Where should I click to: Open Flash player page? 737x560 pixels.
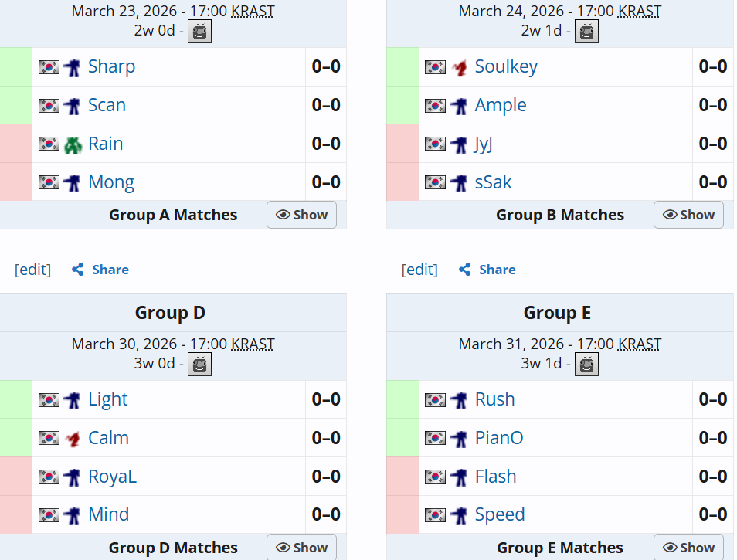(495, 477)
